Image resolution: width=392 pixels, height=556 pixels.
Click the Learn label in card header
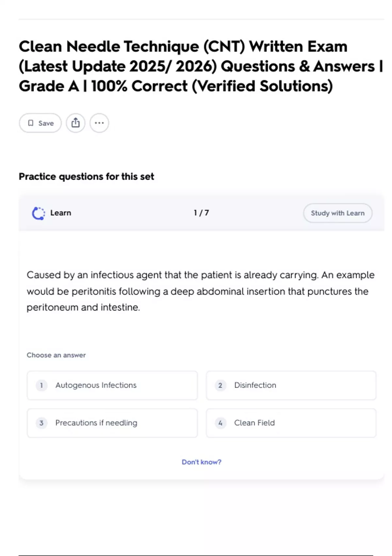61,213
